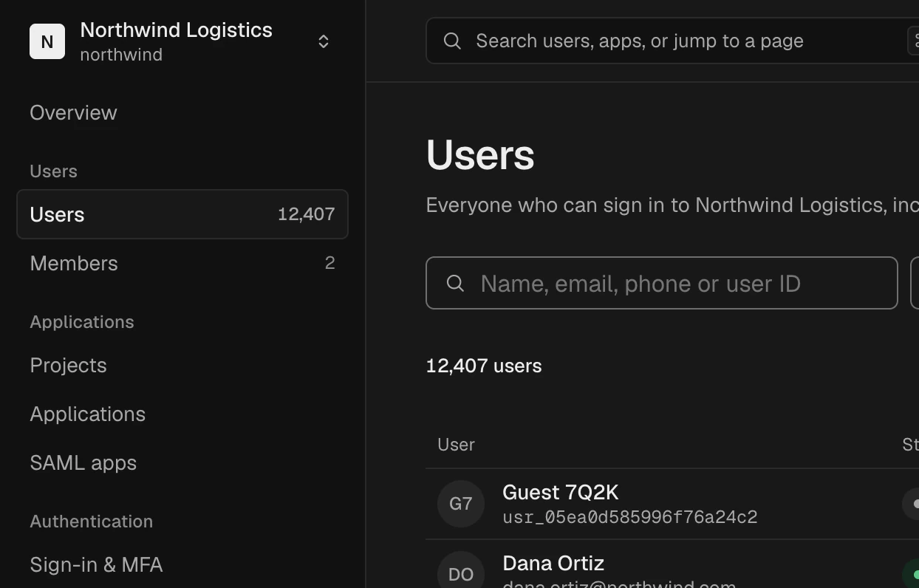Select user ID usr_05ea0d585996f76a24c2
This screenshot has height=588, width=919.
pyautogui.click(x=629, y=517)
